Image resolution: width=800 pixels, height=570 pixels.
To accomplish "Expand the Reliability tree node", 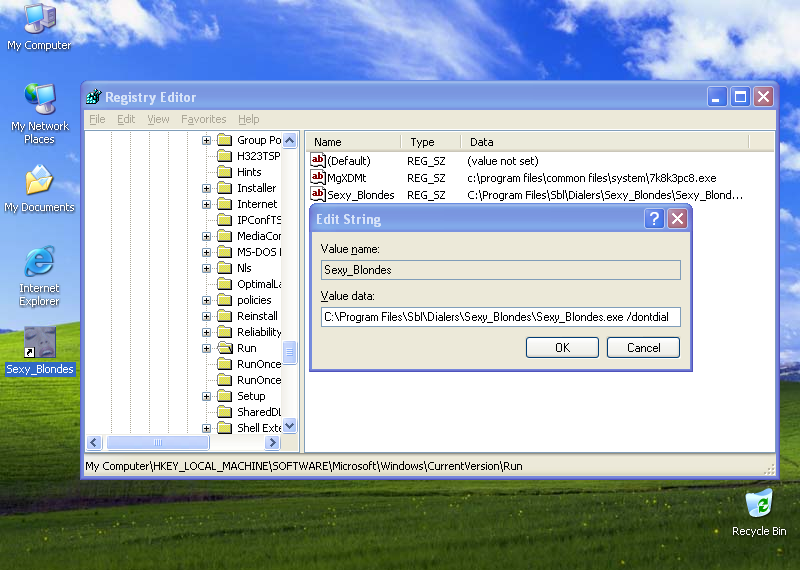I will click(206, 332).
